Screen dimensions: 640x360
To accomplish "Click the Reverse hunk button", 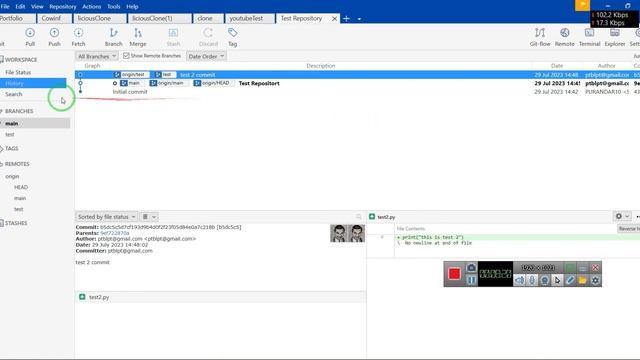I will [629, 229].
